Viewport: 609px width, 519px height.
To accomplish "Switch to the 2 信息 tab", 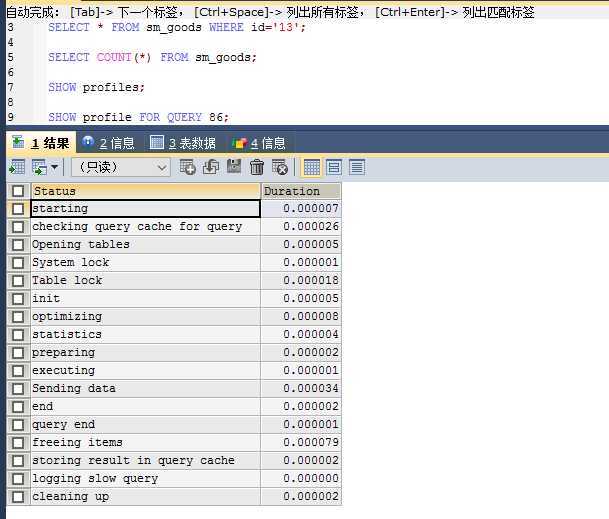I will point(108,143).
